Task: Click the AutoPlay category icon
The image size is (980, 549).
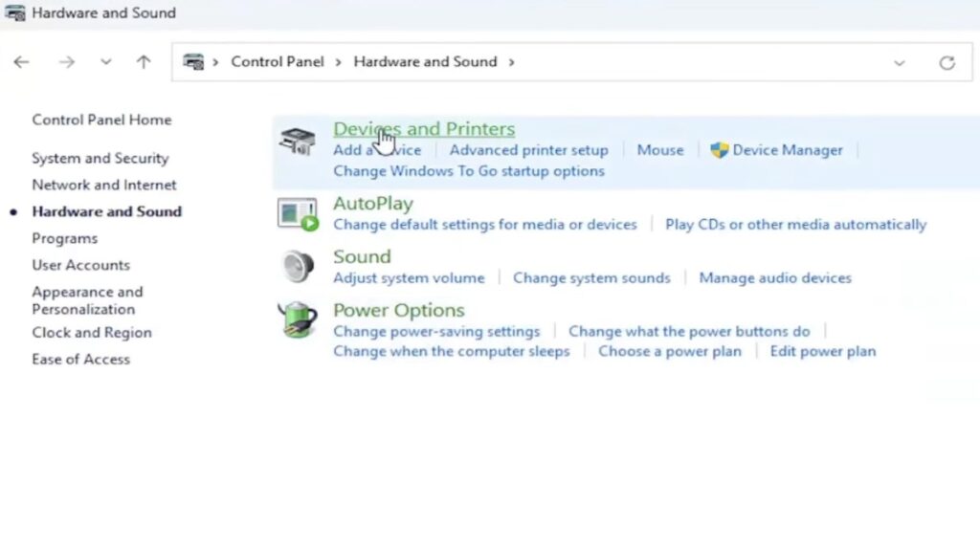Action: click(x=298, y=214)
